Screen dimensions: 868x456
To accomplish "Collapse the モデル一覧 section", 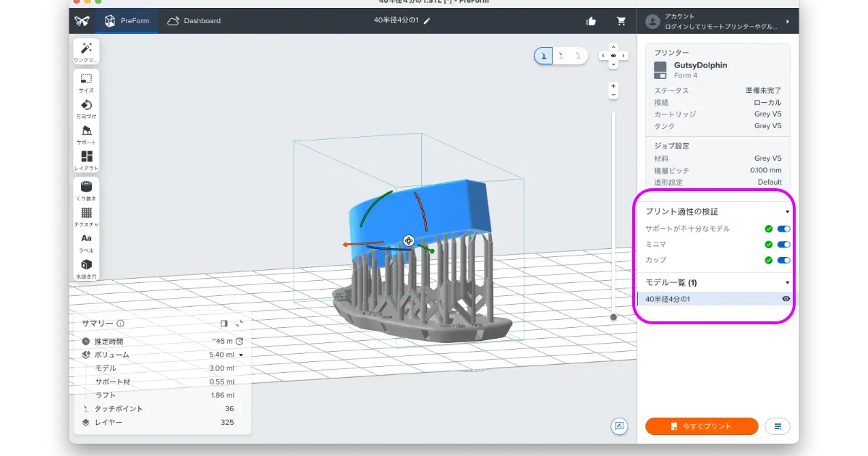I will click(787, 283).
